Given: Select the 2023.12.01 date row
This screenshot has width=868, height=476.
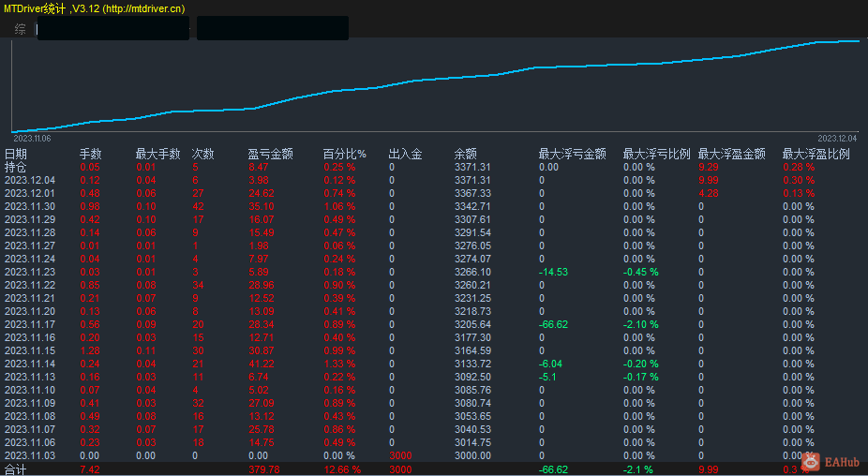Looking at the screenshot, I should click(30, 193).
